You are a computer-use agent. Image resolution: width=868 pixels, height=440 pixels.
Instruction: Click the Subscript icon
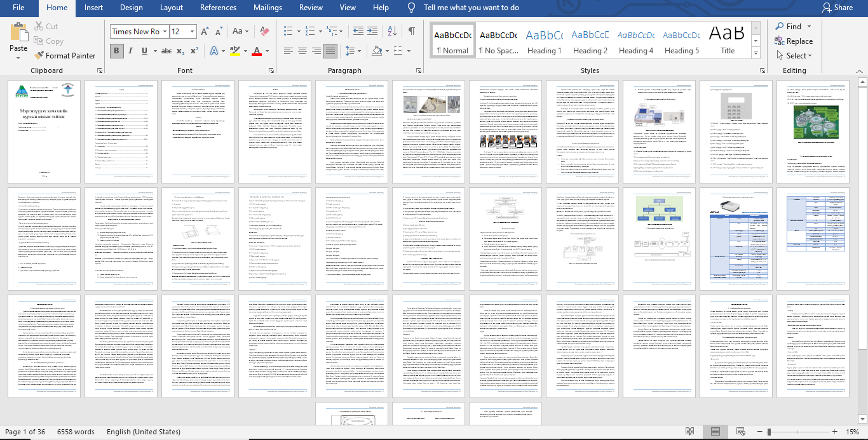pyautogui.click(x=180, y=51)
